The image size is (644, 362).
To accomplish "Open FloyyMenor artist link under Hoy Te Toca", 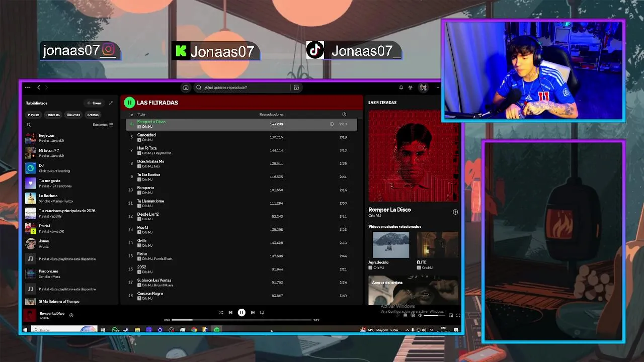I will pyautogui.click(x=163, y=153).
